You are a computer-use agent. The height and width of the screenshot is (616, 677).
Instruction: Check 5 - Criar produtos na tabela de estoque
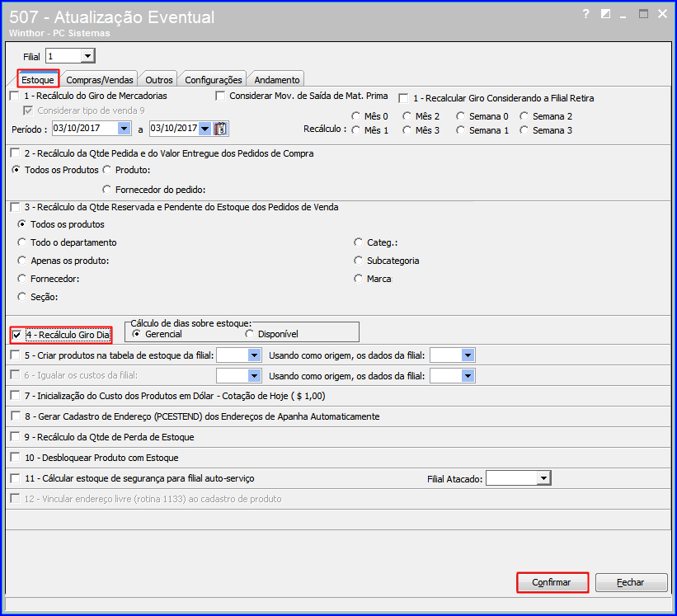(15, 355)
